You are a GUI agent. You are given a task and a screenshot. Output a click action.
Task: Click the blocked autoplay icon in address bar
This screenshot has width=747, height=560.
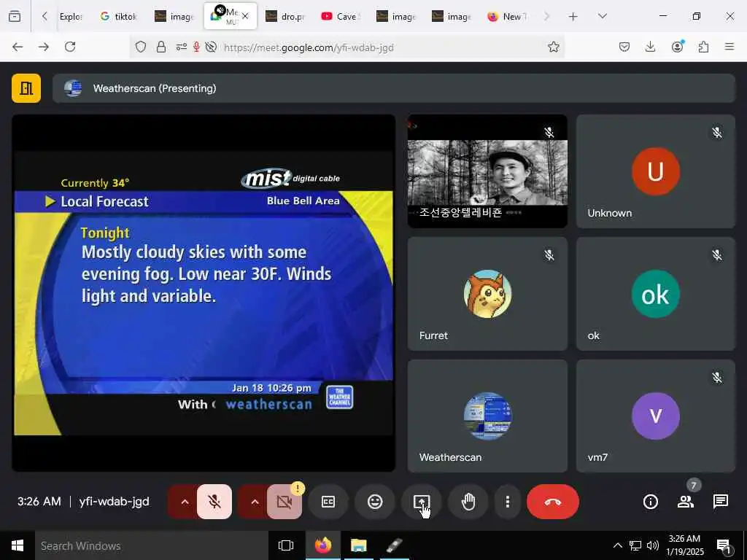[211, 47]
